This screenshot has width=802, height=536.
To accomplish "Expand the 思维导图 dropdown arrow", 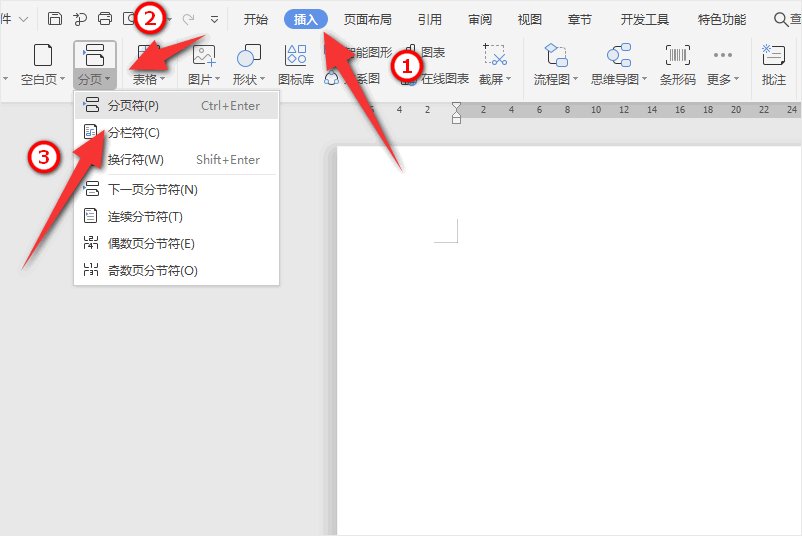I will click(644, 79).
